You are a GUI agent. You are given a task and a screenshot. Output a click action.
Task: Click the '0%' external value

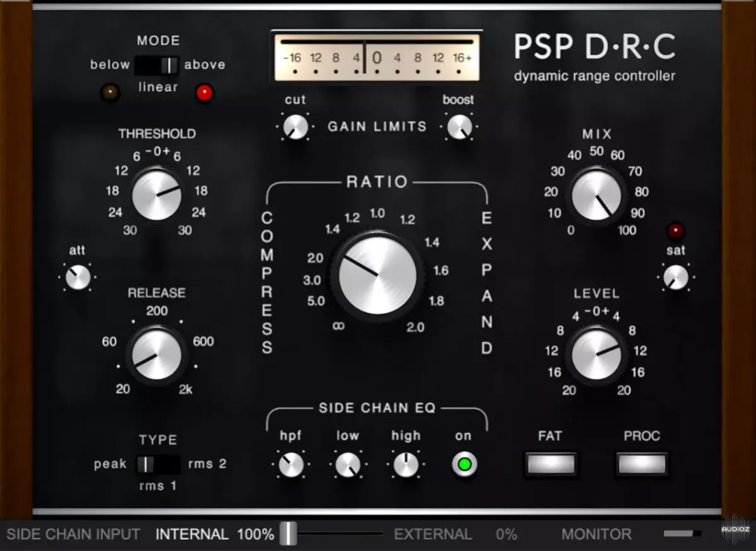tap(507, 535)
